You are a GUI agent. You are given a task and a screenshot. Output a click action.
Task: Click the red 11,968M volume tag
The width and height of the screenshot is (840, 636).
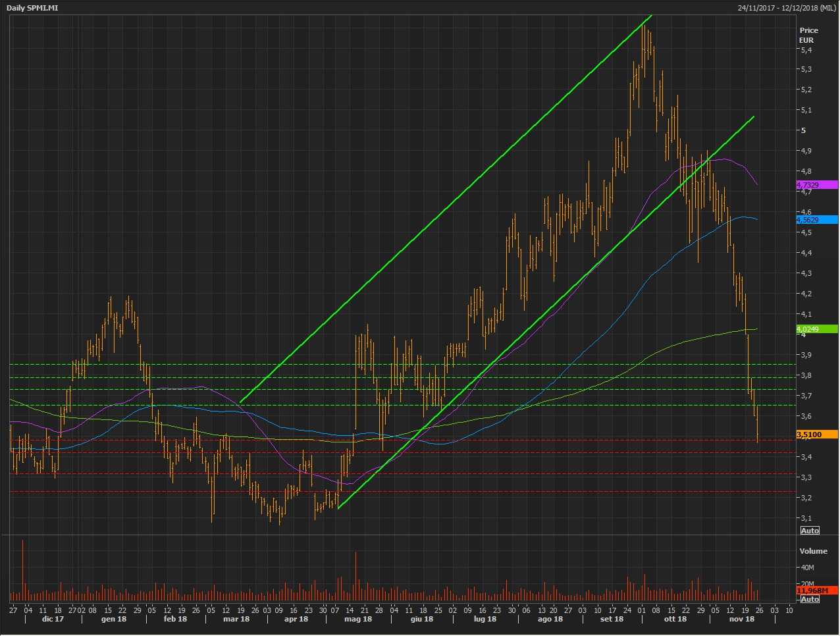pos(816,591)
